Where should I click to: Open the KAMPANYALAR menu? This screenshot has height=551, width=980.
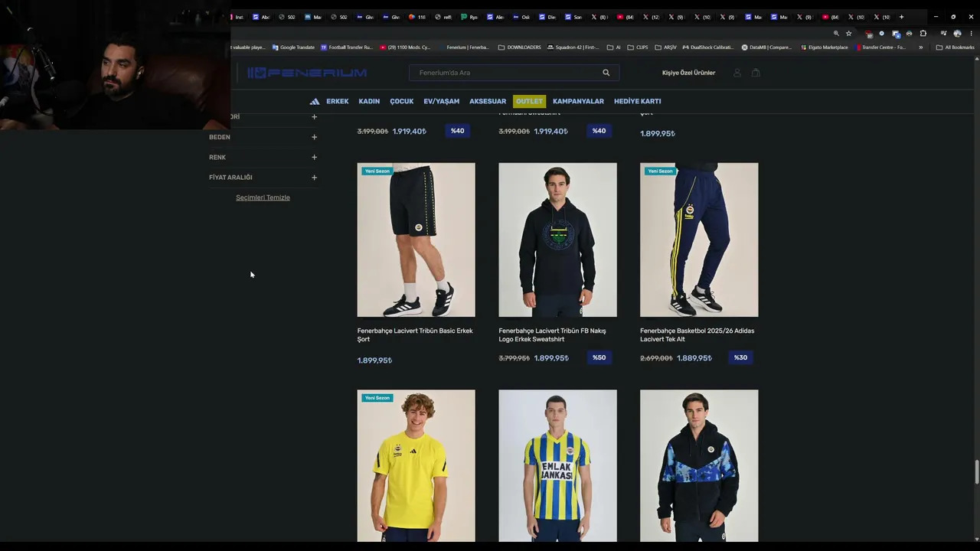point(578,101)
